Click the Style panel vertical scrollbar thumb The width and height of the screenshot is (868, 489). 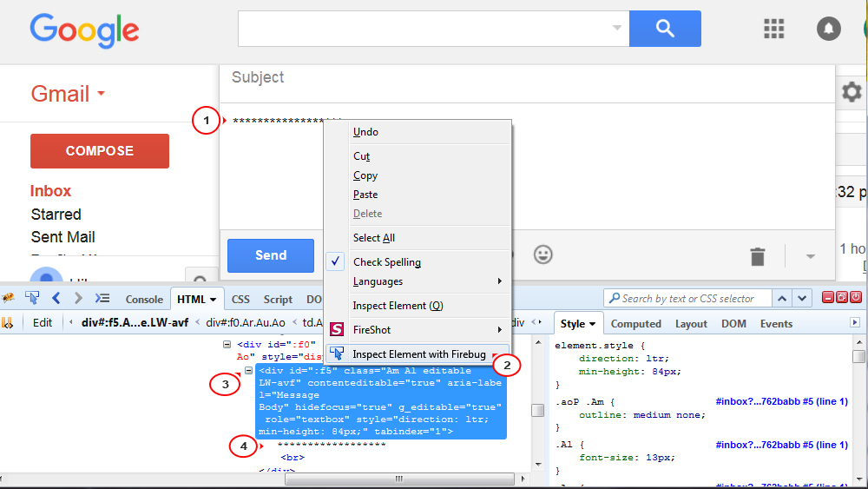click(858, 356)
